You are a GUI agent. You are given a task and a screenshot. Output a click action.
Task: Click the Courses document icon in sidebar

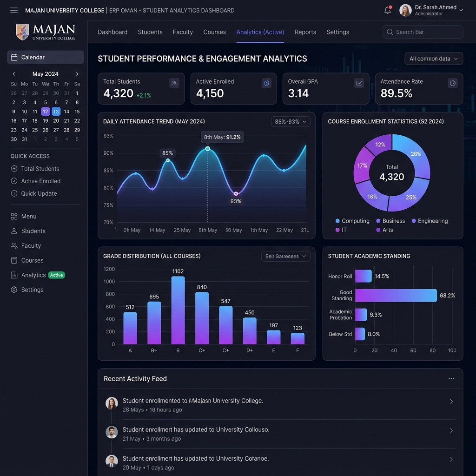coord(14,260)
